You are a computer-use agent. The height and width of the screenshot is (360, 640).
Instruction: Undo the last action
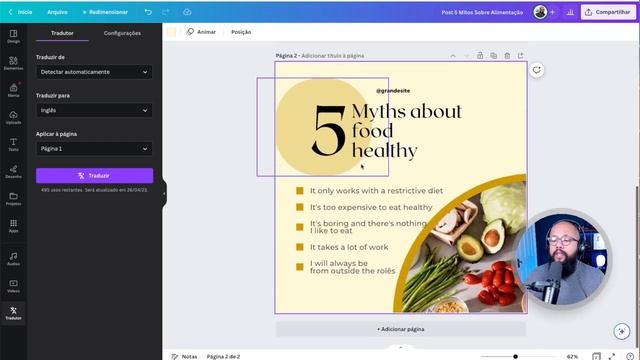[x=148, y=12]
